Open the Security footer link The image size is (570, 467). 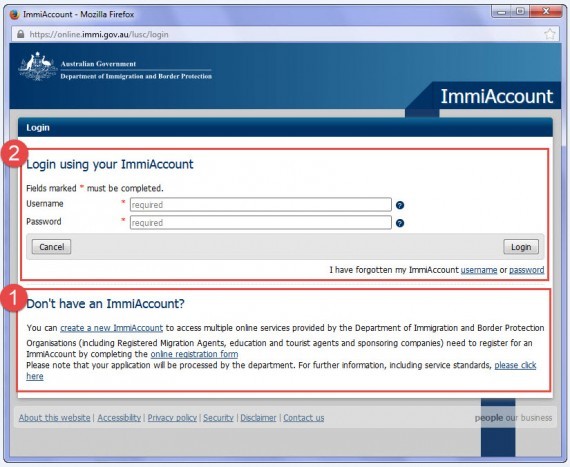(x=218, y=418)
